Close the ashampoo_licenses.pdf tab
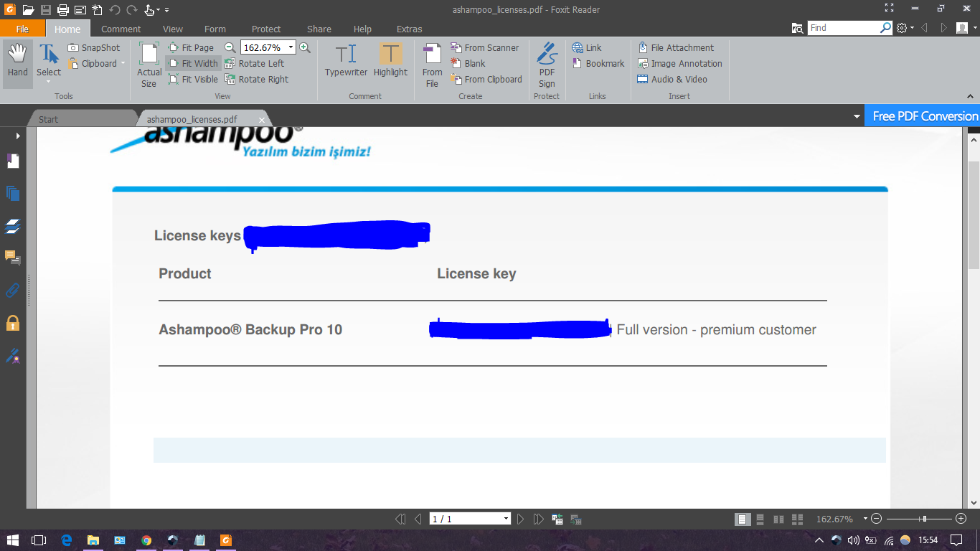980x551 pixels. (x=262, y=120)
